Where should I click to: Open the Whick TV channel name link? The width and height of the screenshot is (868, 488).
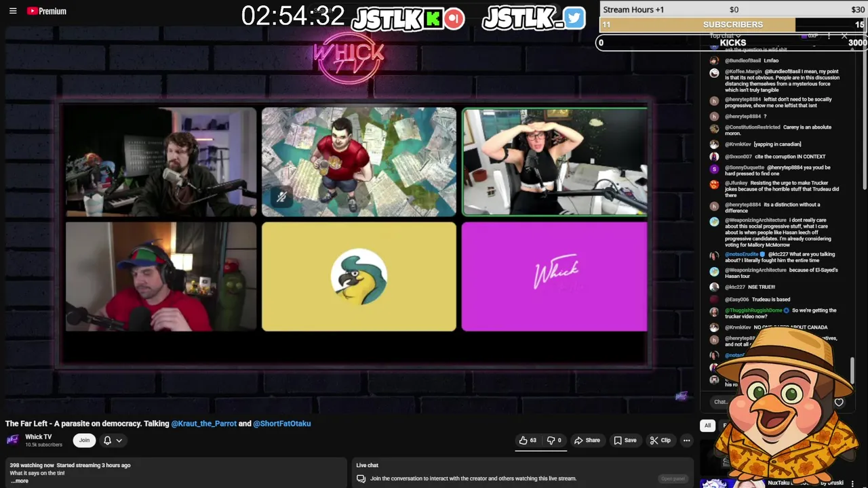point(39,437)
